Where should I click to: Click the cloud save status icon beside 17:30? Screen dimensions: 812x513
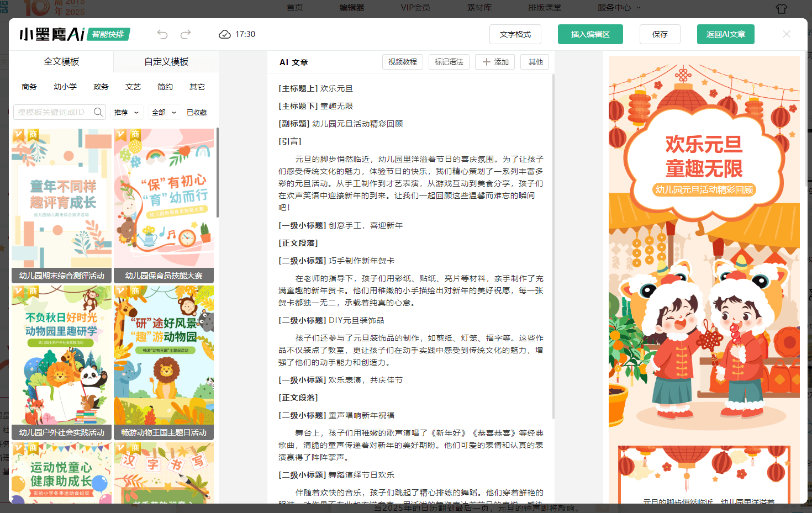pyautogui.click(x=225, y=34)
